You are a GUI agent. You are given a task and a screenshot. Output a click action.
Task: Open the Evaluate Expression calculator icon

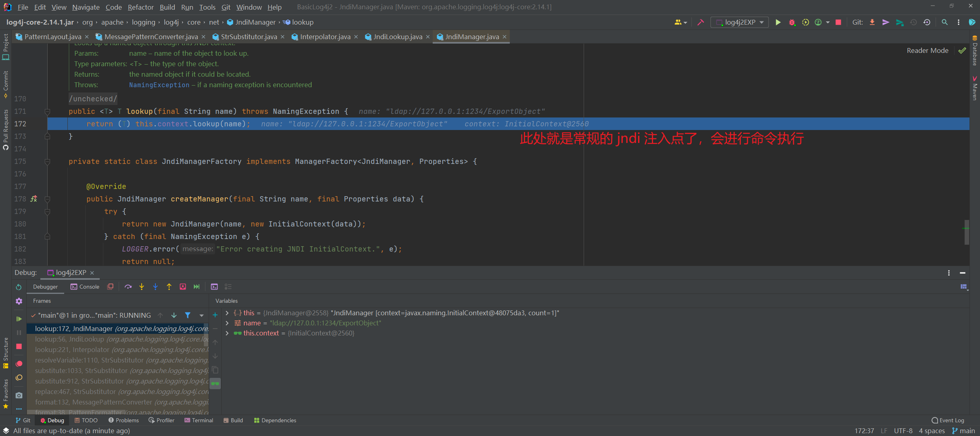[214, 287]
